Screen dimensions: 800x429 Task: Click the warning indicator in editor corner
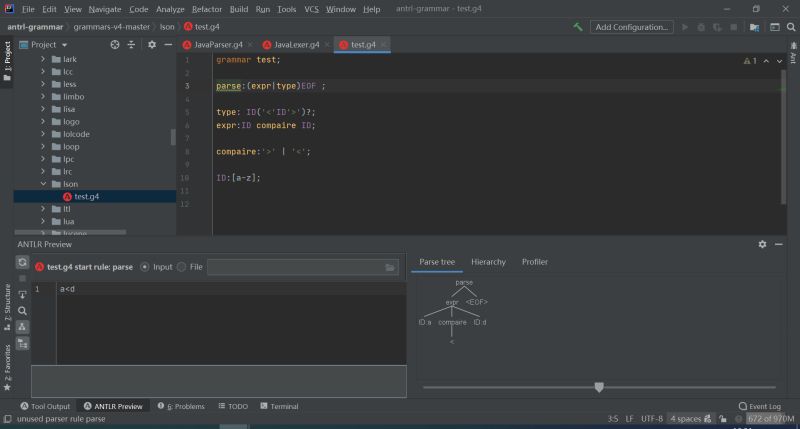[750, 61]
